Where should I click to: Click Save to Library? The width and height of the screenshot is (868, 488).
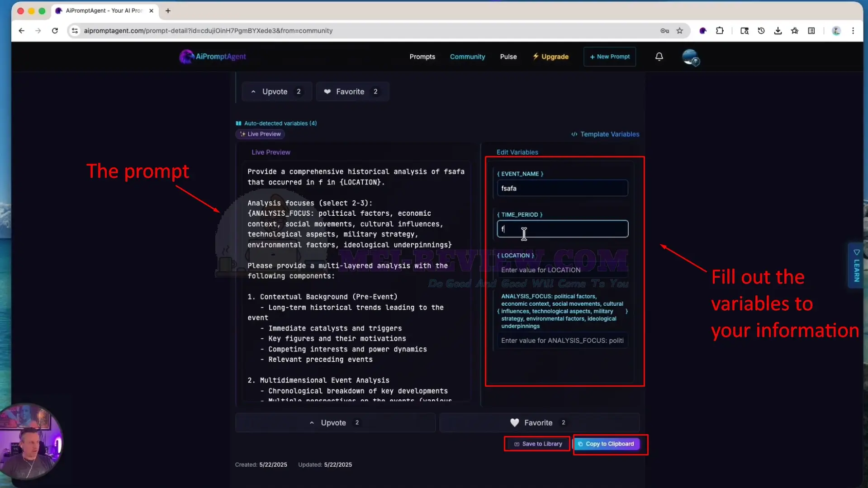click(537, 444)
